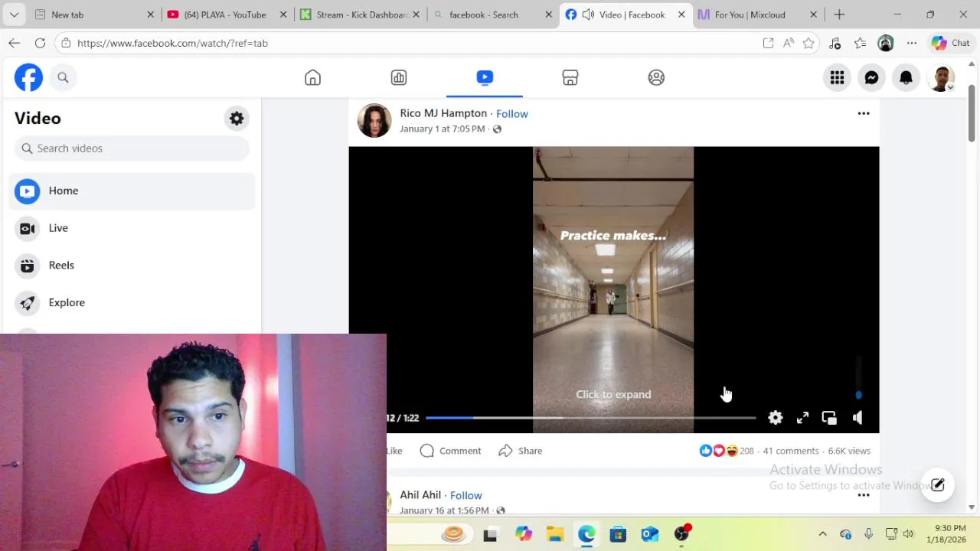Add this page to favorites star
This screenshot has height=551, width=980.
coord(808,44)
